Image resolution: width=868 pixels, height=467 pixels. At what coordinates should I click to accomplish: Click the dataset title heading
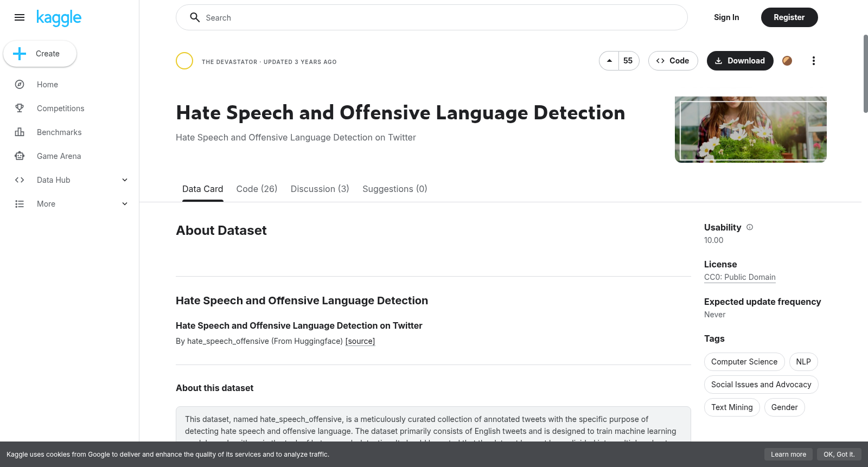coord(400,113)
